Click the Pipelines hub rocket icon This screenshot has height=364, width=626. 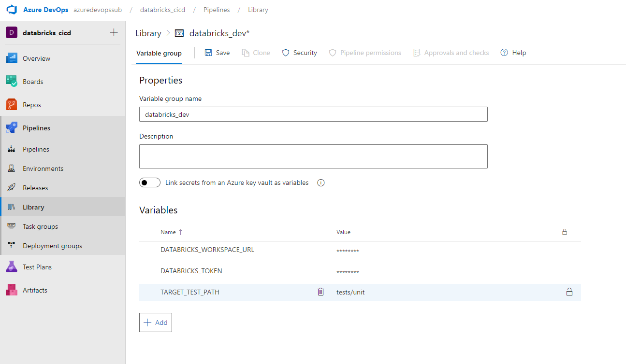click(x=12, y=128)
